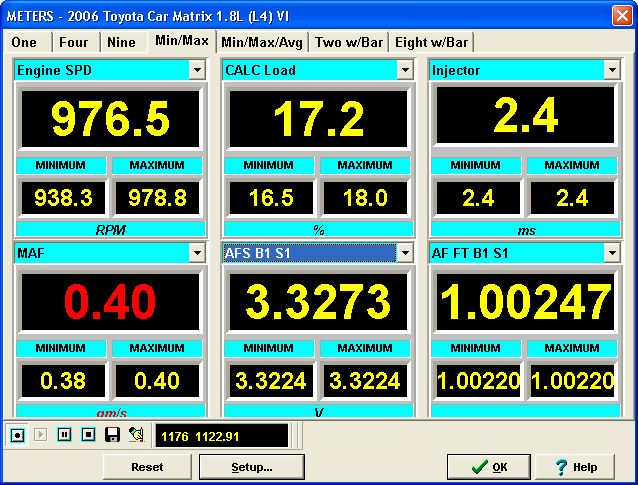The image size is (638, 485).
Task: Expand the AF FT B1 S1 dropdown
Action: coord(611,254)
